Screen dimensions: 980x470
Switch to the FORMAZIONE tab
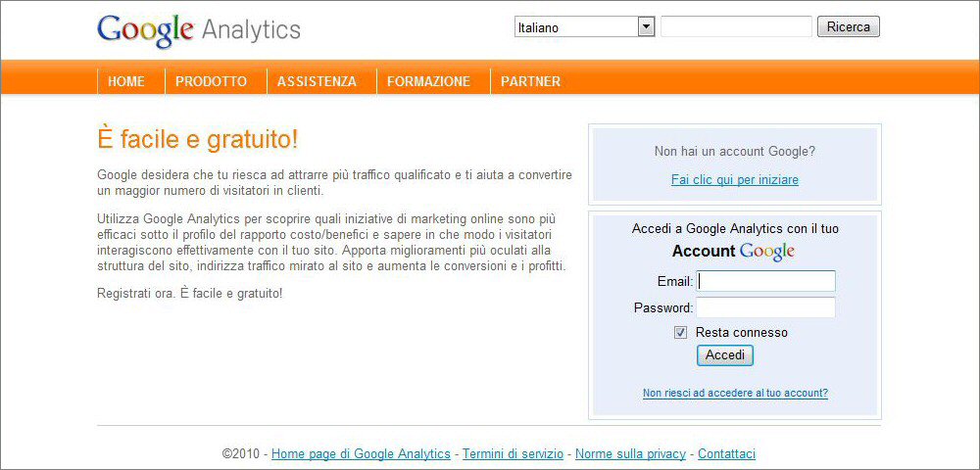(428, 81)
